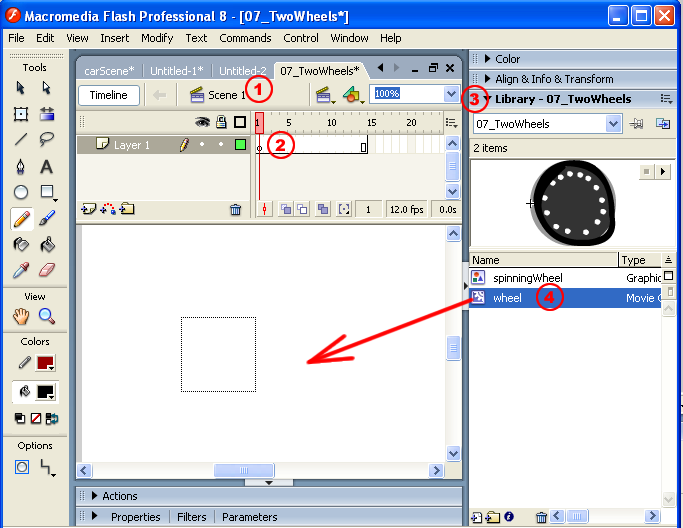Click the Timeline button
The height and width of the screenshot is (528, 683).
[x=109, y=95]
